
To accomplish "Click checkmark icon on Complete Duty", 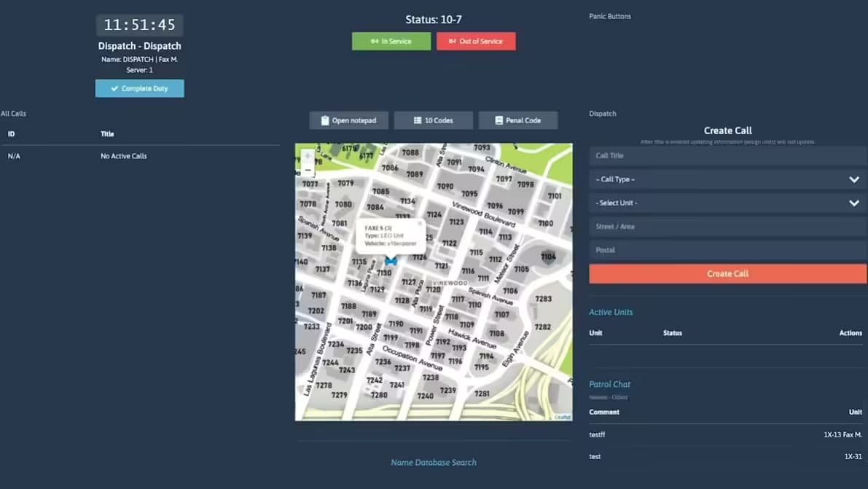I will tap(114, 89).
